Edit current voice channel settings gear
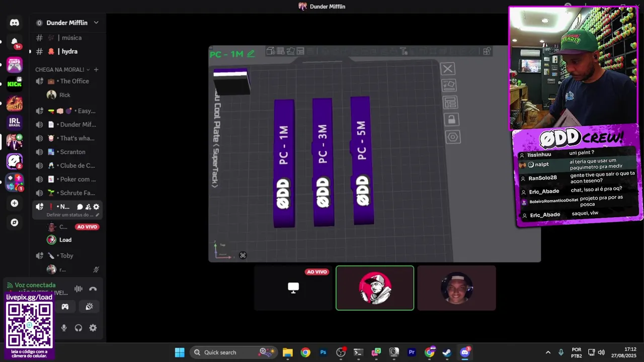Screen dimensions: 644x362 click(x=96, y=207)
